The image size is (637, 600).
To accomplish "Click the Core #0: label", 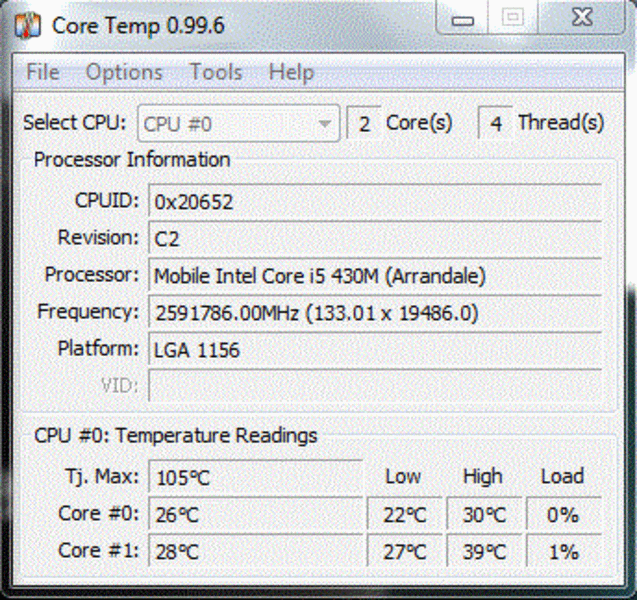I will (x=99, y=513).
